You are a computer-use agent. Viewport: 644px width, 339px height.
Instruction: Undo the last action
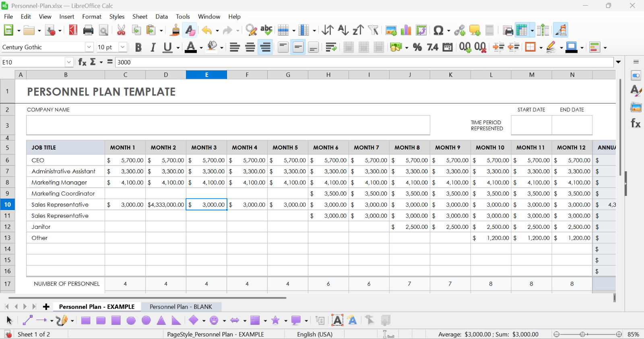tap(207, 30)
